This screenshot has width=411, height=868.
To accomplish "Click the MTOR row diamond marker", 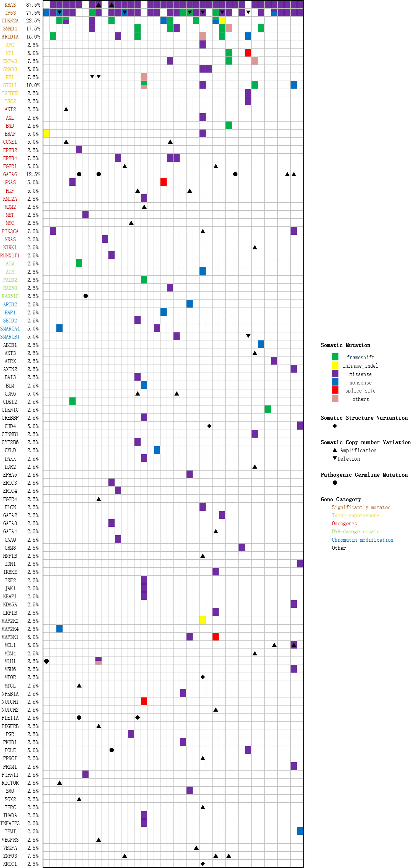I will click(x=203, y=677).
